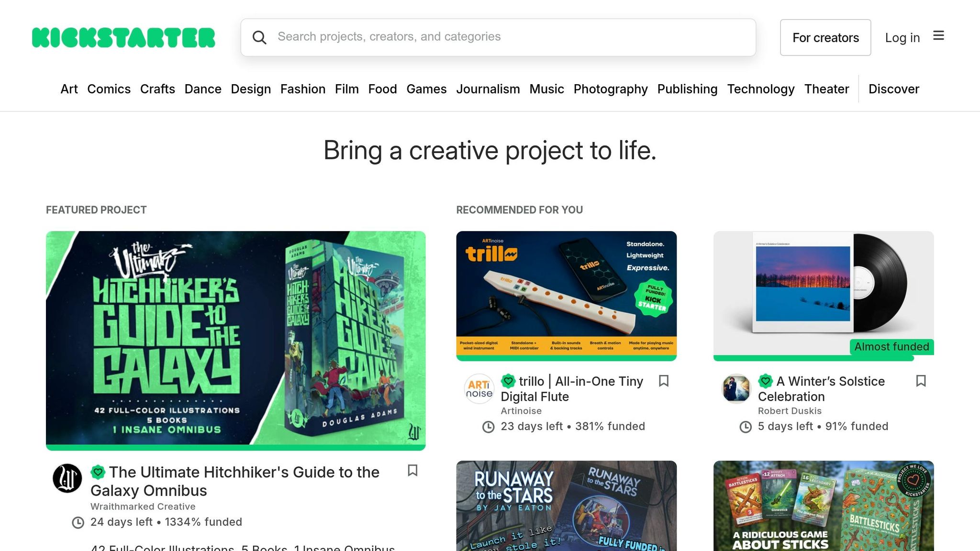Click The Ultimate Hitchhiker's Guide Omnibus title
This screenshot has height=551, width=980.
point(235,481)
